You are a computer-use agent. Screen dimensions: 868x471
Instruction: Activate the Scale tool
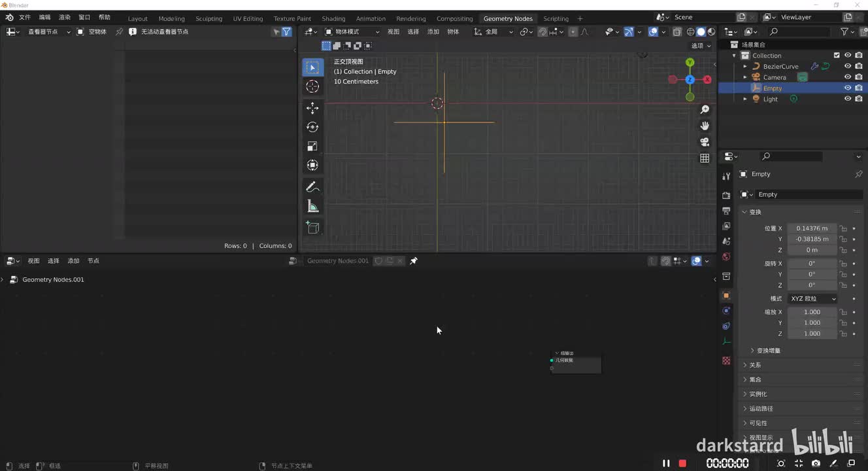tap(312, 146)
